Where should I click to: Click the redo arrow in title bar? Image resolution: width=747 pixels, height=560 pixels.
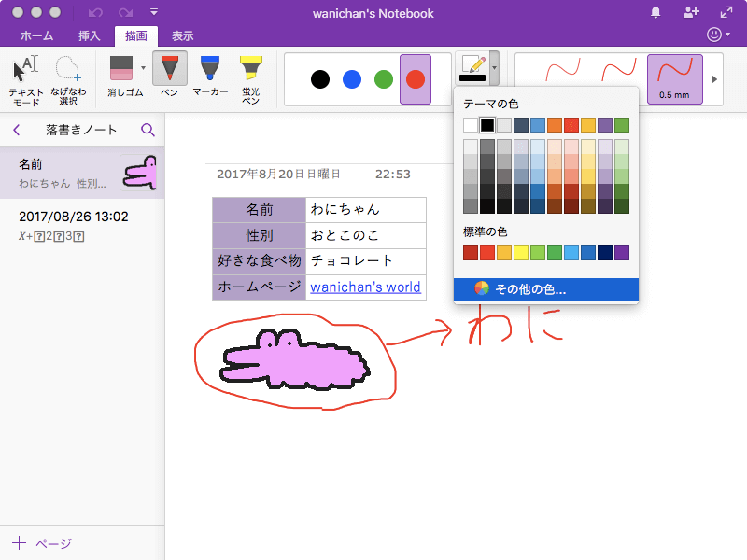coord(125,12)
